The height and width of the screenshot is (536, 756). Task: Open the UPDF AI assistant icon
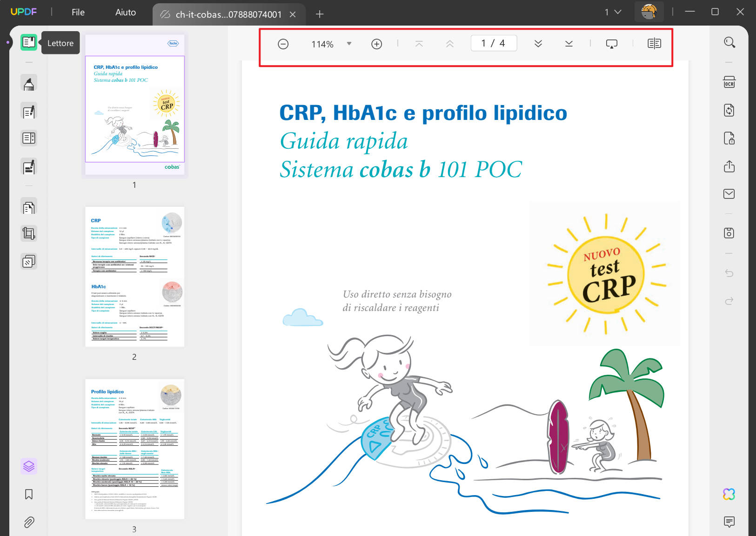[729, 494]
